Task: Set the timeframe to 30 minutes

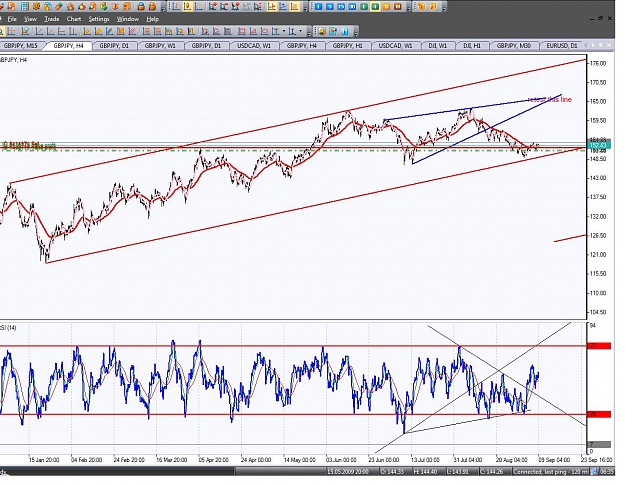Action: point(352,6)
